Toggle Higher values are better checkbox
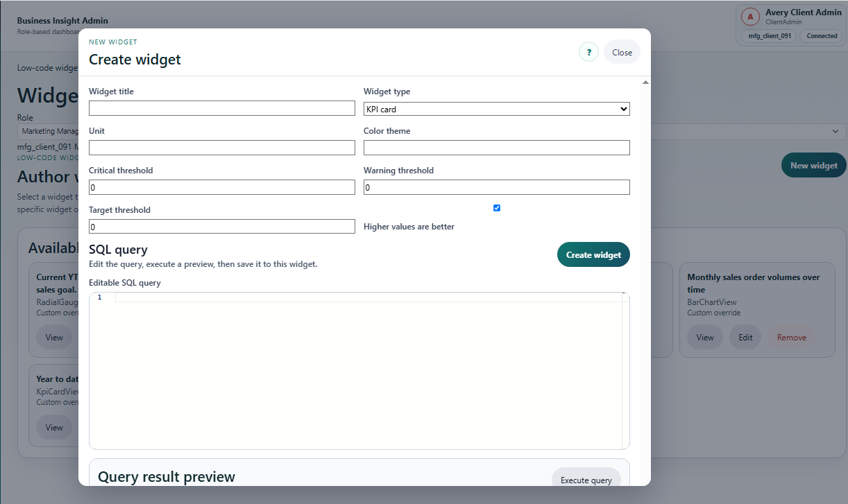The width and height of the screenshot is (848, 504). (x=497, y=208)
